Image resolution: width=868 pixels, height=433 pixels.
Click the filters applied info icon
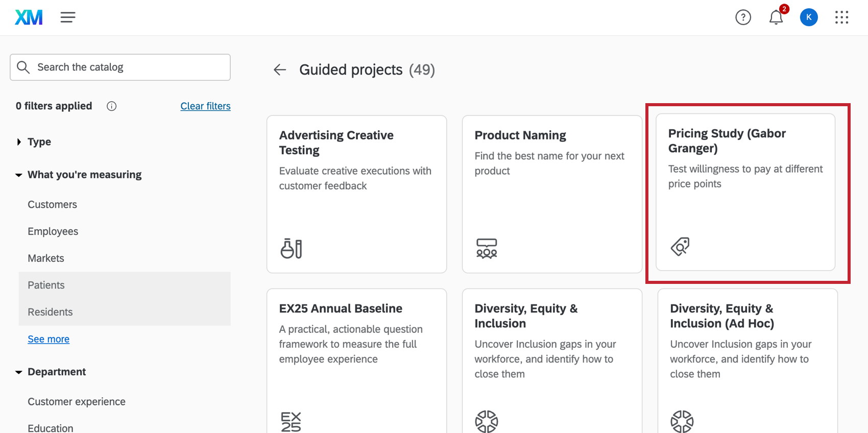(x=111, y=106)
